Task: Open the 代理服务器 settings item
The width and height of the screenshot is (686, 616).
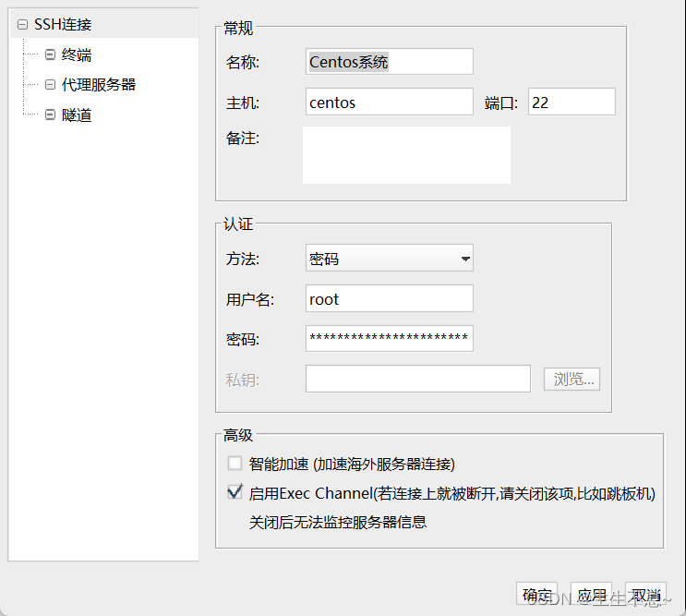Action: pos(99,84)
